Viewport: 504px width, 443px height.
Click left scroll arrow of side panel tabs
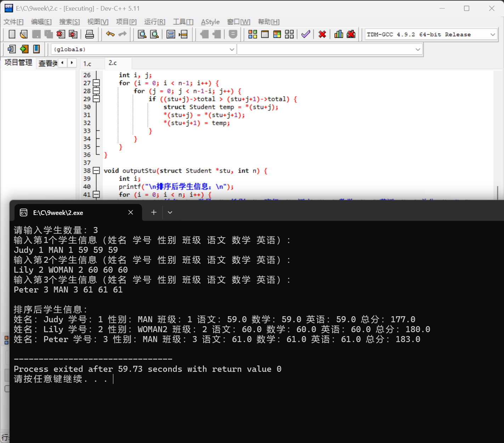tap(63, 63)
